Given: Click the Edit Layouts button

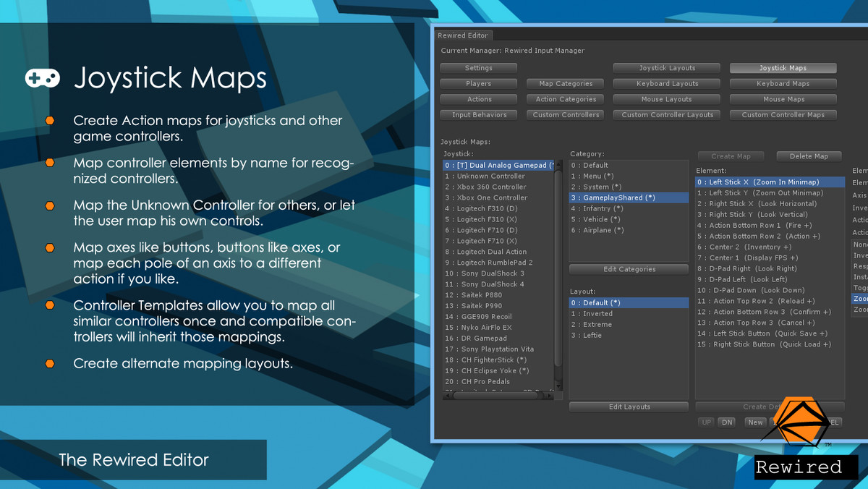Looking at the screenshot, I should [x=629, y=407].
